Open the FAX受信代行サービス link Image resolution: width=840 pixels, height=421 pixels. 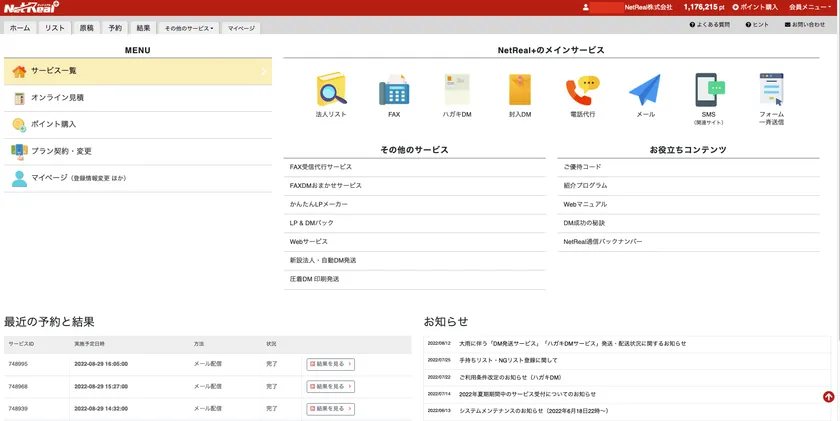[x=321, y=167]
